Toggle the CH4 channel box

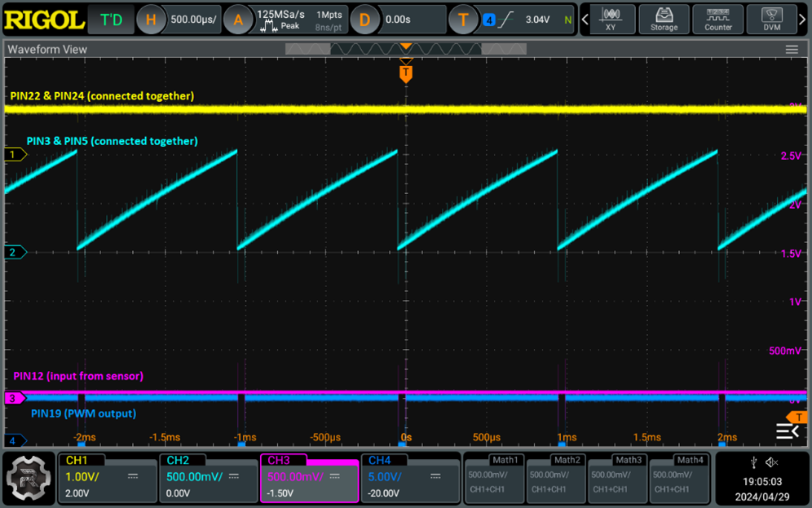point(410,478)
